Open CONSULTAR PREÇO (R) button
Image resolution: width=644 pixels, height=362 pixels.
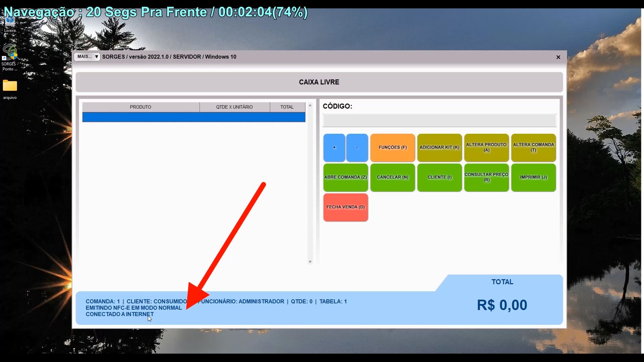point(486,177)
